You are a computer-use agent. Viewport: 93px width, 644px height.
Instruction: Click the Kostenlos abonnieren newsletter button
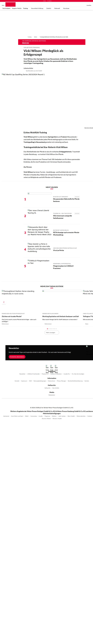click(x=17, y=357)
